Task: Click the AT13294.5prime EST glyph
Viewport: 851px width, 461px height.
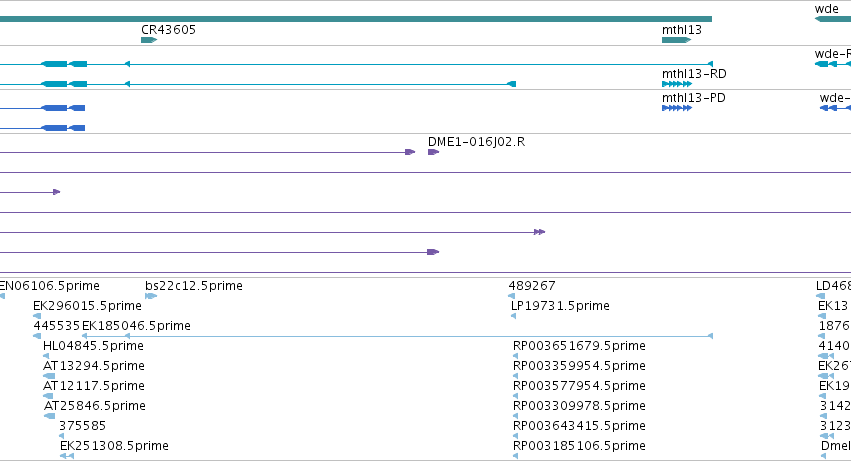Action: [49, 376]
